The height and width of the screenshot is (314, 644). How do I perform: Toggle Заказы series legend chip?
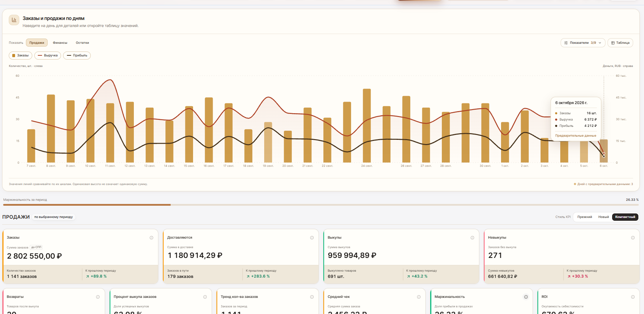(x=21, y=55)
